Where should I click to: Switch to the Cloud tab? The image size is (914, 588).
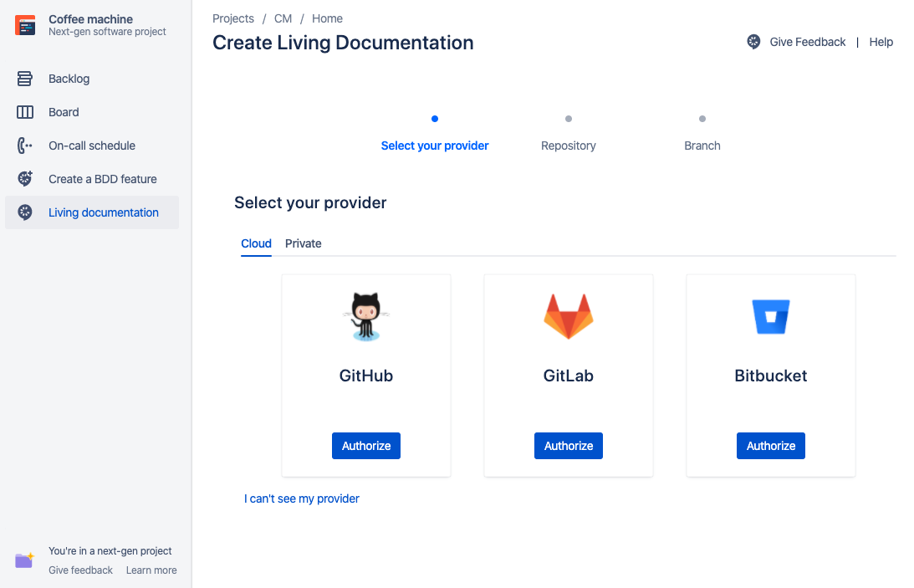point(256,243)
